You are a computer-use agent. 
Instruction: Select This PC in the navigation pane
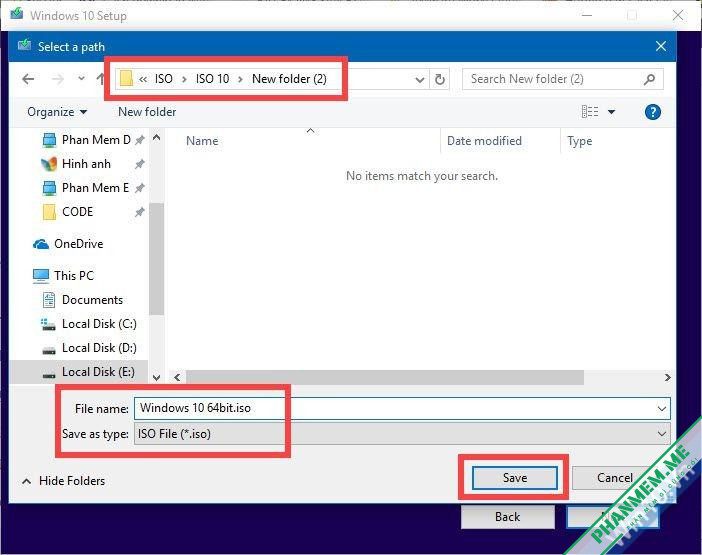point(64,276)
